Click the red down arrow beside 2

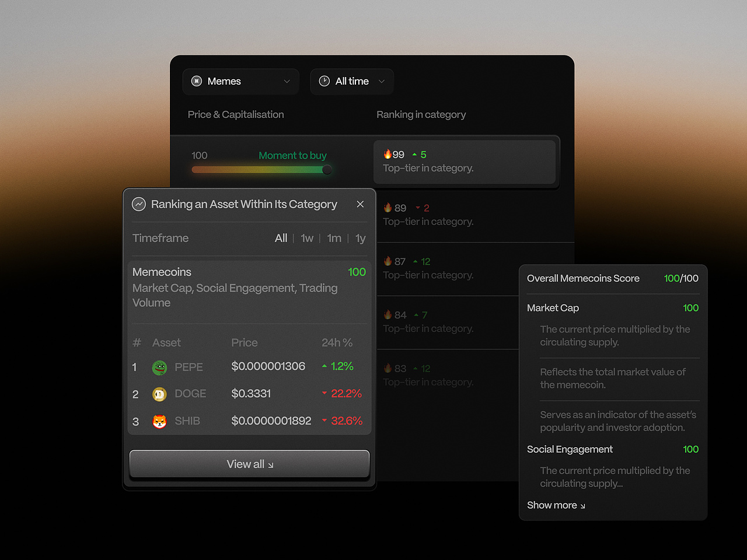point(418,208)
